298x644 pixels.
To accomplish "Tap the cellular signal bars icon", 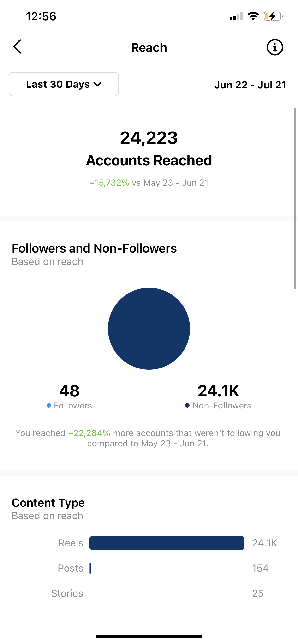I will pos(236,17).
